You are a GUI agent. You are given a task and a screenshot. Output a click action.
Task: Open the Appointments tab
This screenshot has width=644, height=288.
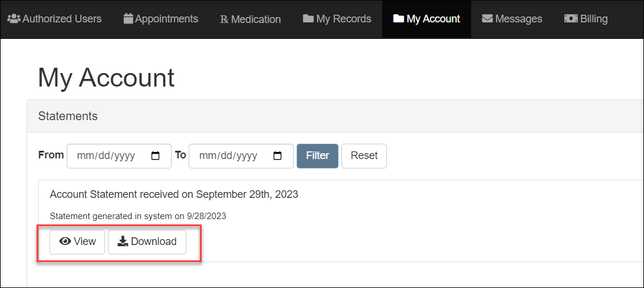coord(161,19)
